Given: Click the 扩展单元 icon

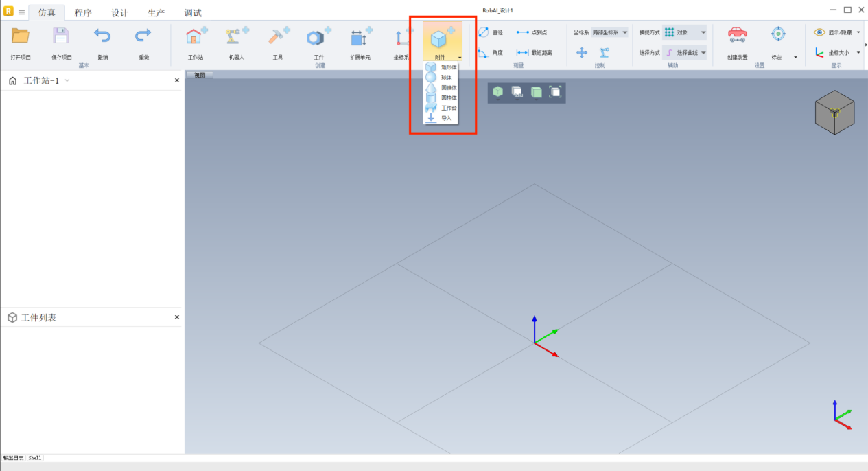Looking at the screenshot, I should click(360, 37).
